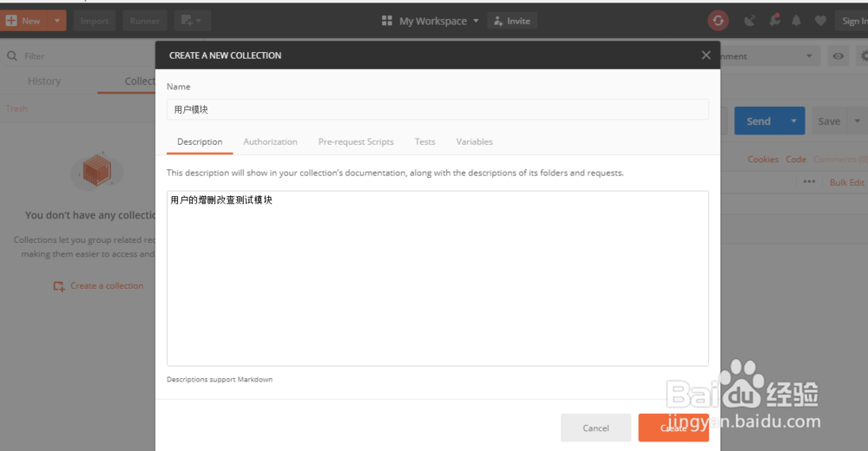Screen dimensions: 868x451
Task: Click the Comments link
Action: (x=839, y=160)
